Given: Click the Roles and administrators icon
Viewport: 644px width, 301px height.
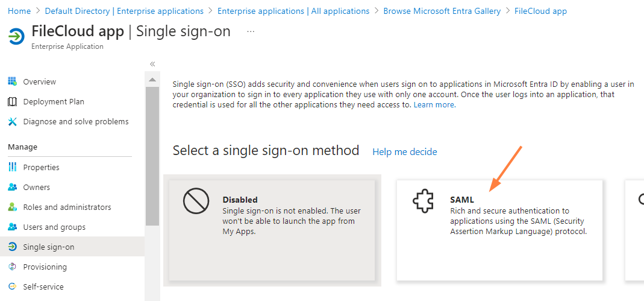Looking at the screenshot, I should click(12, 207).
